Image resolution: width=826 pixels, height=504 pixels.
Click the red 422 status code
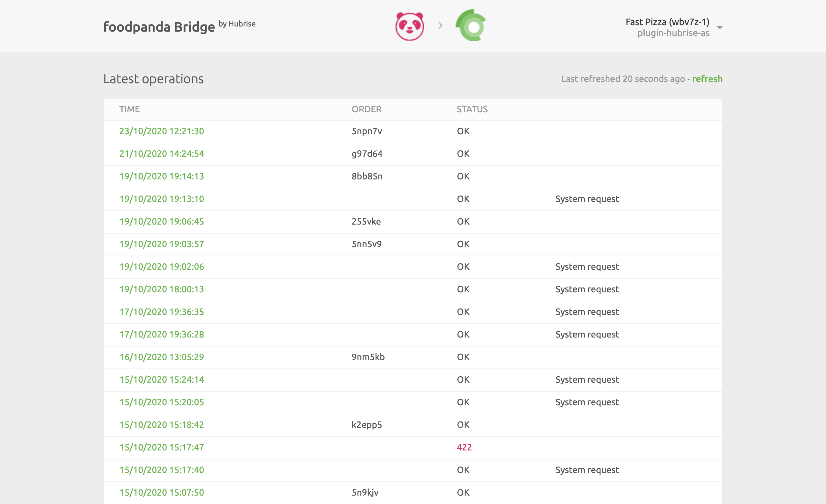(464, 447)
